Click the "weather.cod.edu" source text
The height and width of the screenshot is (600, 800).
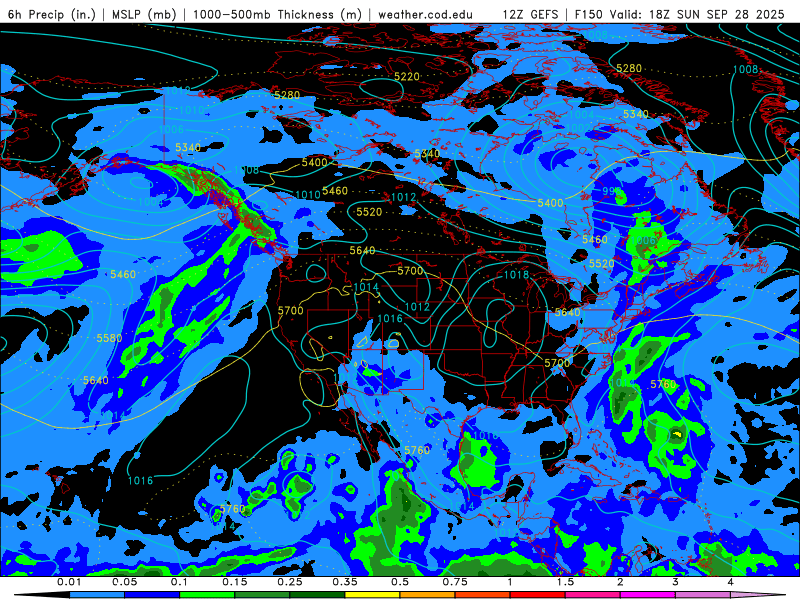click(x=425, y=14)
